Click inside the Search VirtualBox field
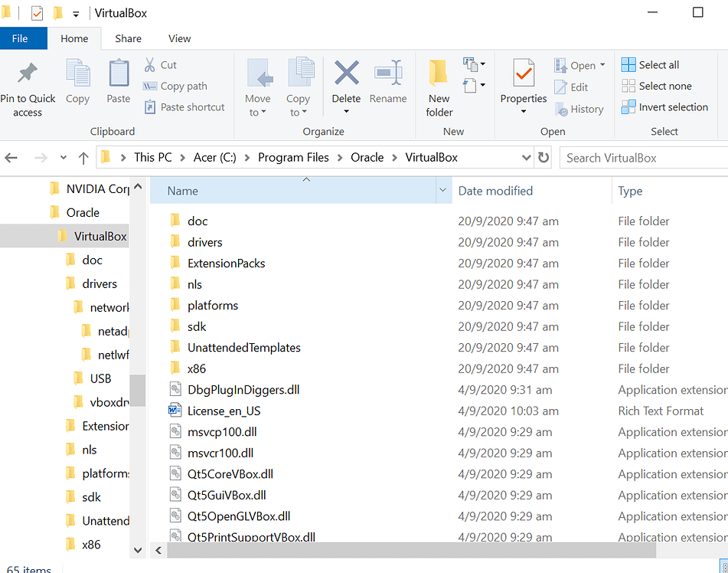 point(643,157)
